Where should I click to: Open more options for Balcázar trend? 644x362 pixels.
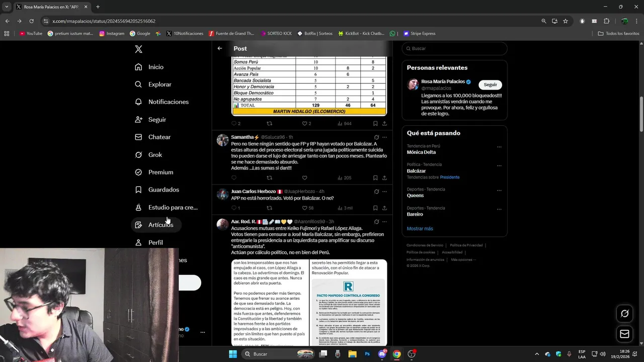point(499,166)
